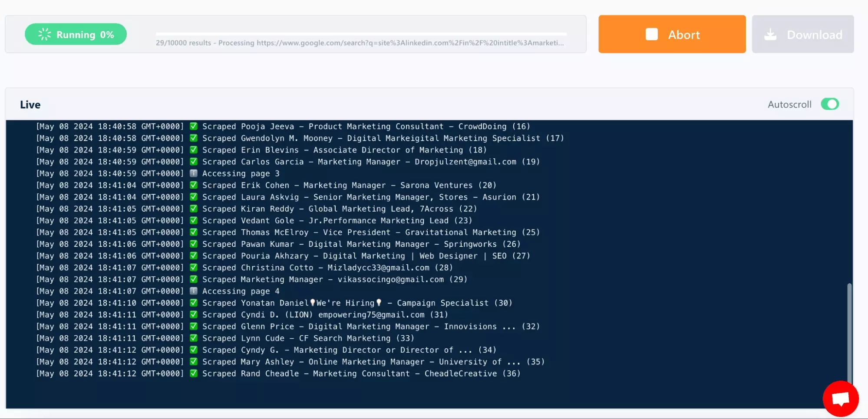Click the checkmark beside Christina Cotto entry
The height and width of the screenshot is (419, 868).
tap(193, 268)
